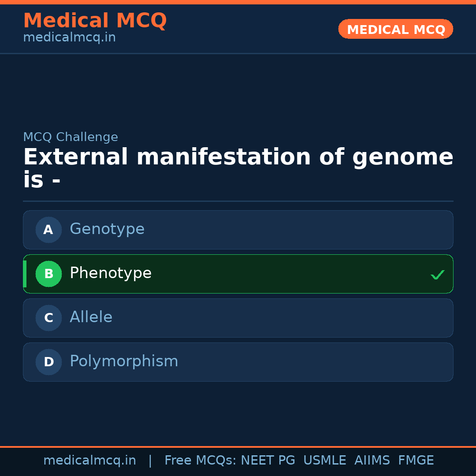The height and width of the screenshot is (476, 476).
Task: Click the letter A circle badge
Action: [48, 230]
